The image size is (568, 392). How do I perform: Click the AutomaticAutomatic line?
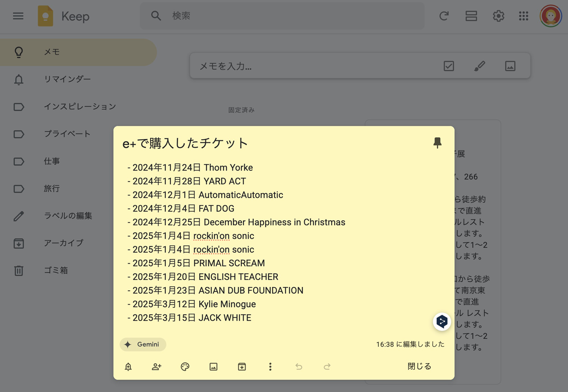pyautogui.click(x=205, y=195)
